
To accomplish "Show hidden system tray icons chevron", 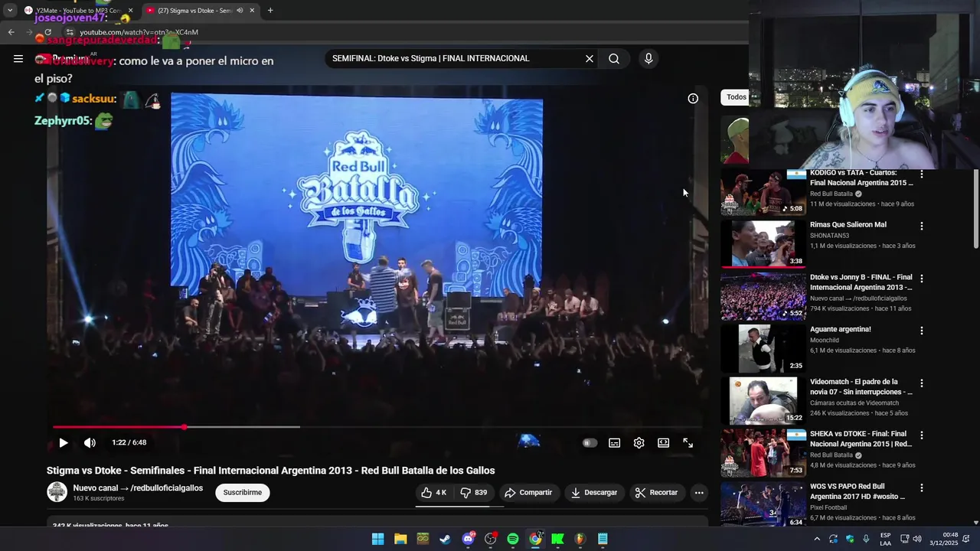I will pyautogui.click(x=817, y=539).
